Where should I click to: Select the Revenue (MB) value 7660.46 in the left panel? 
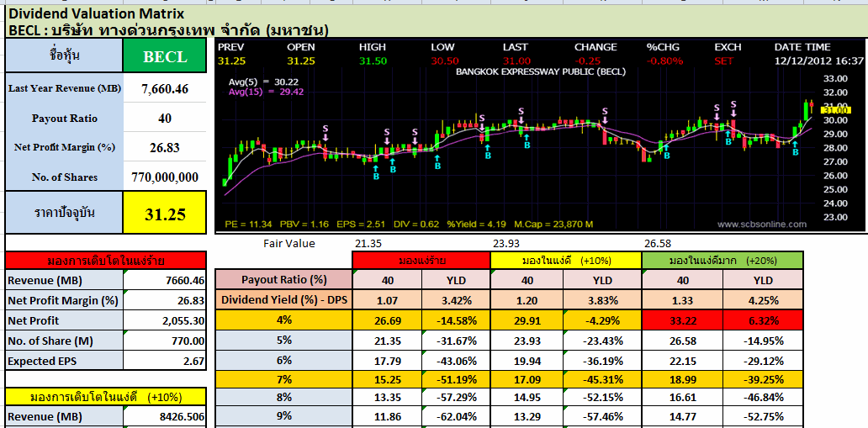[164, 280]
